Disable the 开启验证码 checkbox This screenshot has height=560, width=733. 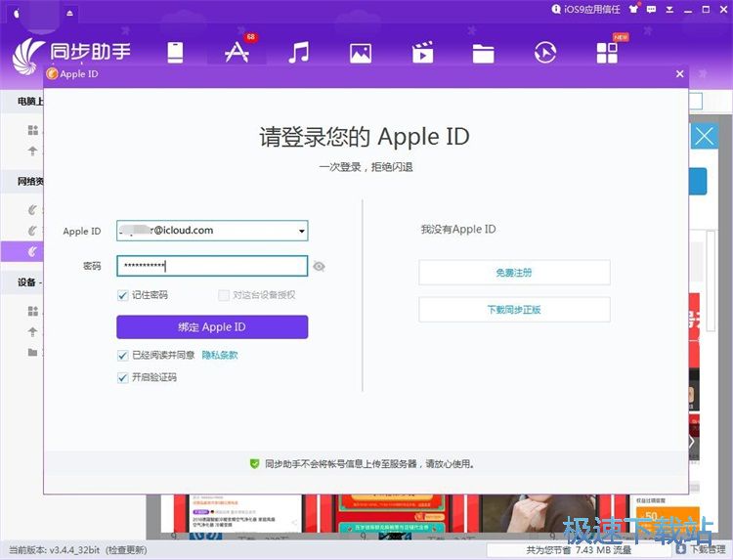(123, 377)
